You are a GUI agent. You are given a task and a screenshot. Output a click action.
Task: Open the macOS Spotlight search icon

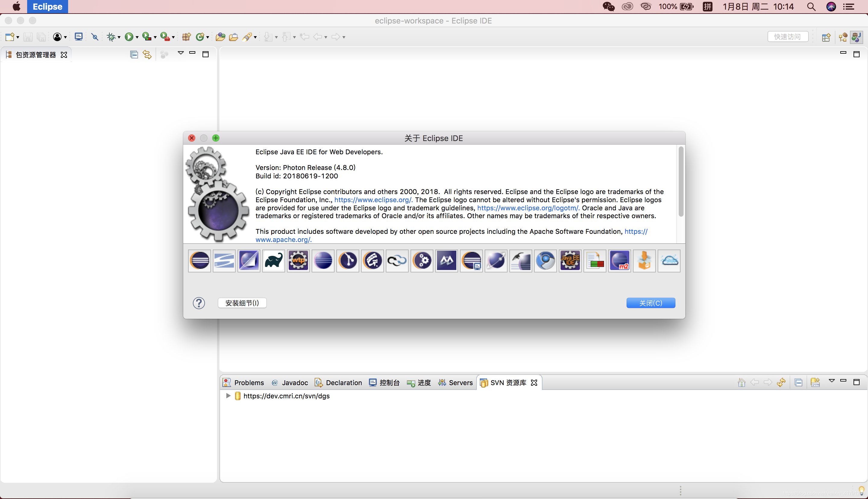pyautogui.click(x=811, y=7)
